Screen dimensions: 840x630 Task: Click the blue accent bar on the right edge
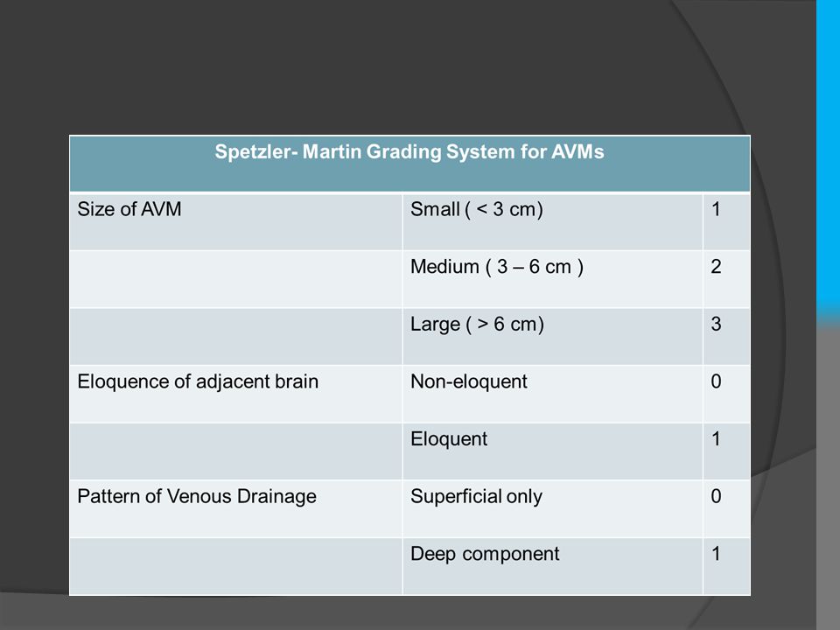pyautogui.click(x=828, y=161)
